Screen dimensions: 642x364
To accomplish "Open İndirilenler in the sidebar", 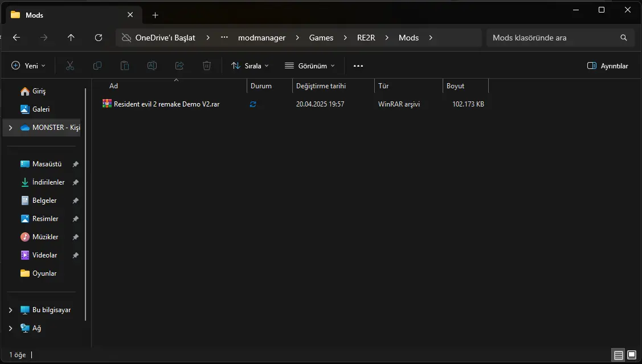I will click(48, 182).
